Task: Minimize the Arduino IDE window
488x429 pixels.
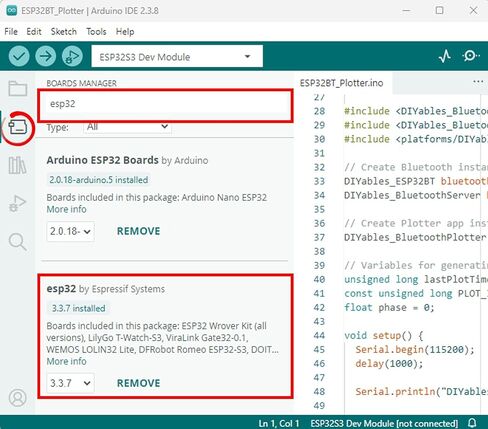Action: [x=406, y=10]
